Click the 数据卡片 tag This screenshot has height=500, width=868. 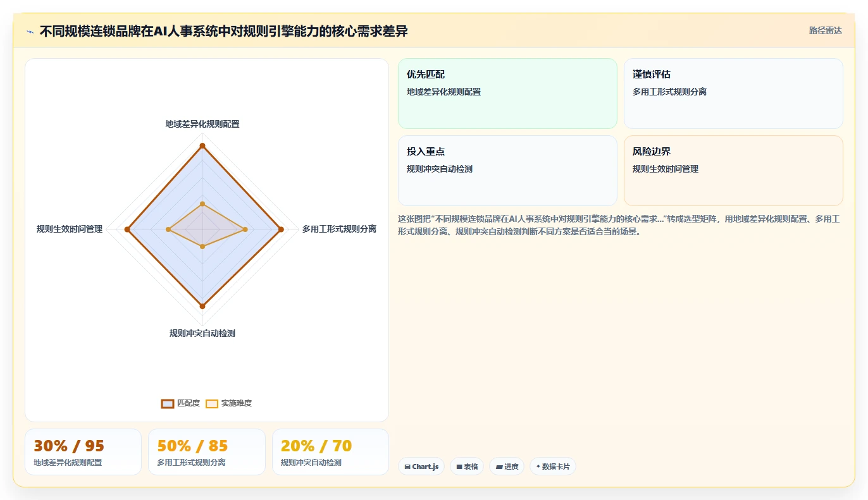553,466
